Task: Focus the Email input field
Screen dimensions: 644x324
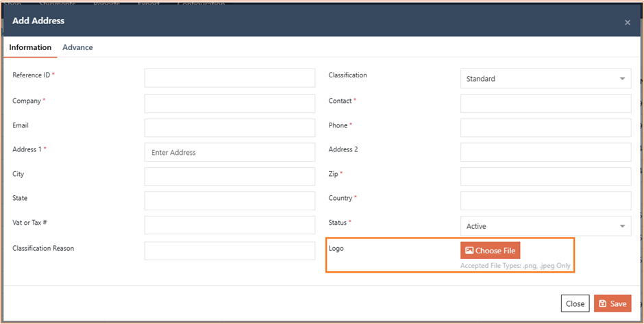Action: (x=230, y=127)
